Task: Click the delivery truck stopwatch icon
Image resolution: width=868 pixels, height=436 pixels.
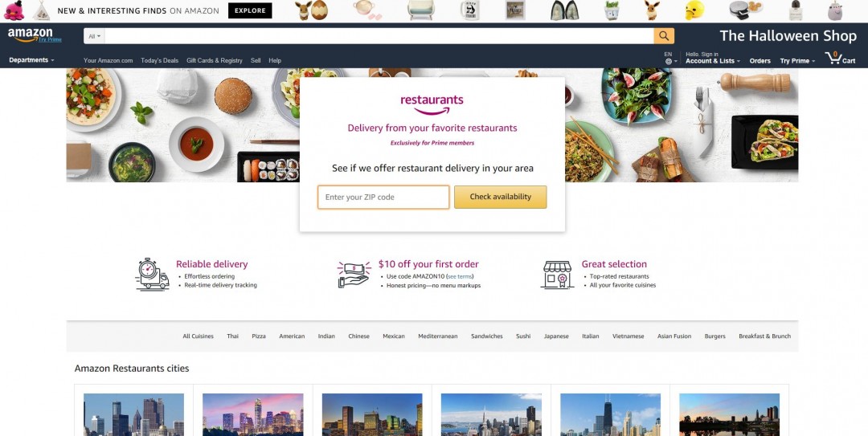Action: (x=152, y=274)
